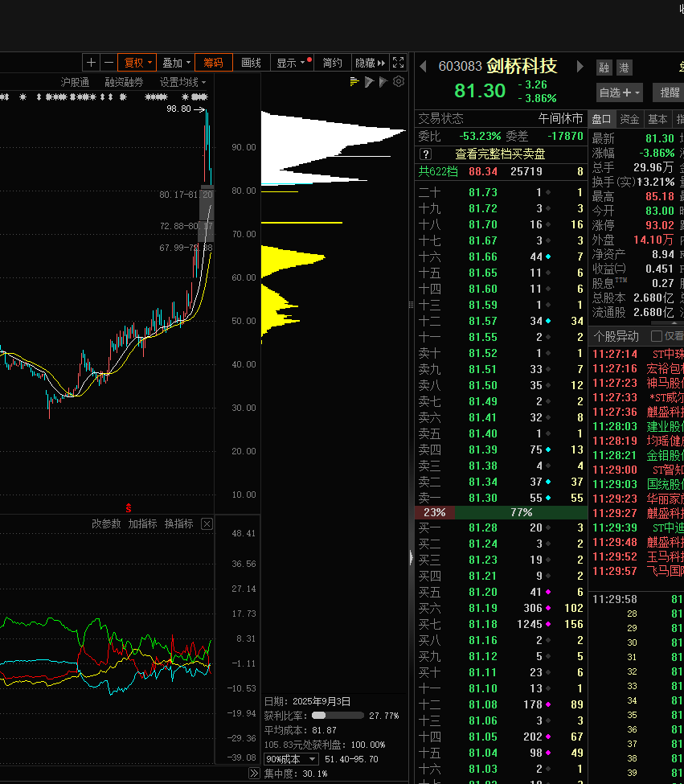Click 11:29:57 alert entry row
The width and height of the screenshot is (684, 784).
[x=637, y=571]
